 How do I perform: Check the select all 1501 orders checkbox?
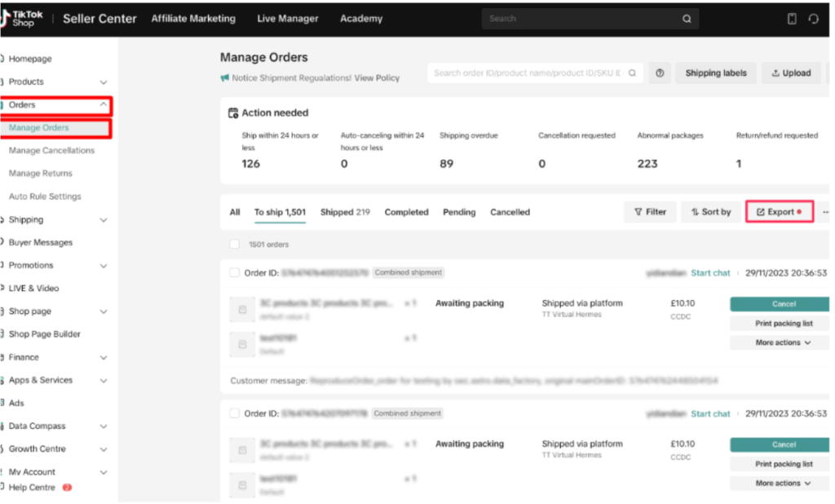(x=235, y=244)
